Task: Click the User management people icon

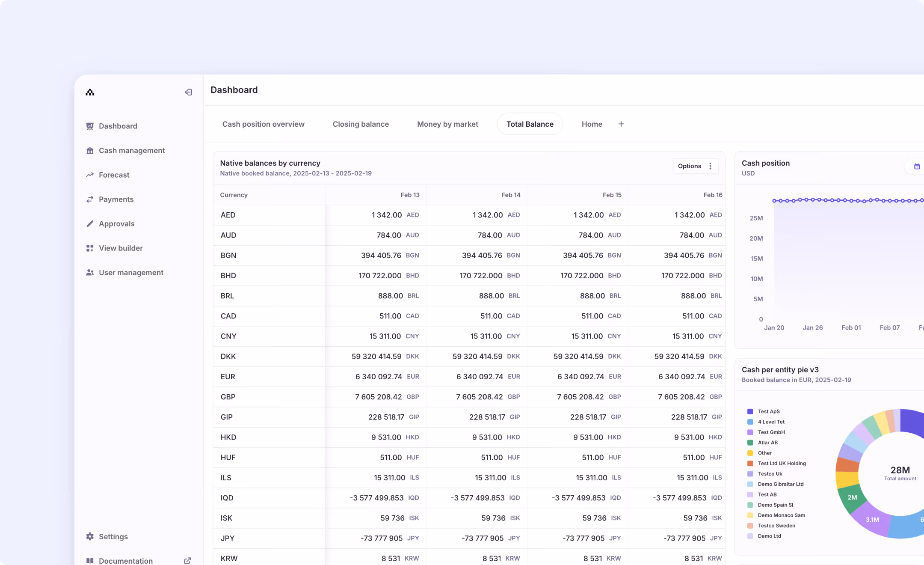Action: (x=90, y=273)
